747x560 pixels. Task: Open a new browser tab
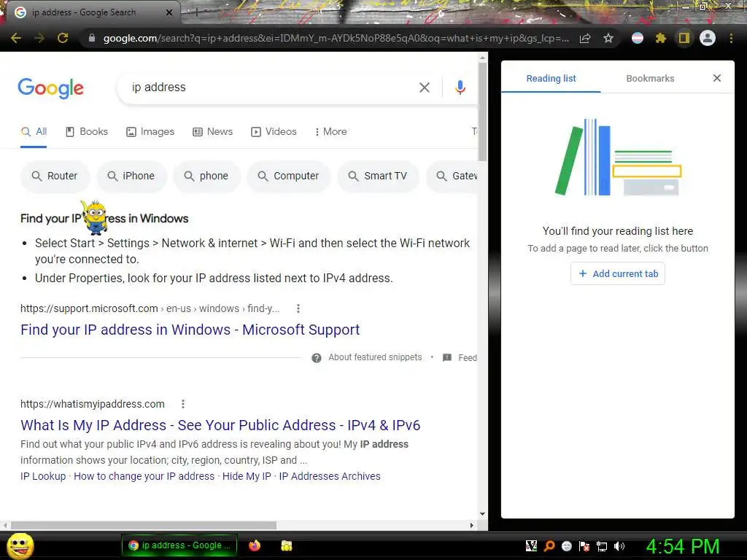point(197,13)
